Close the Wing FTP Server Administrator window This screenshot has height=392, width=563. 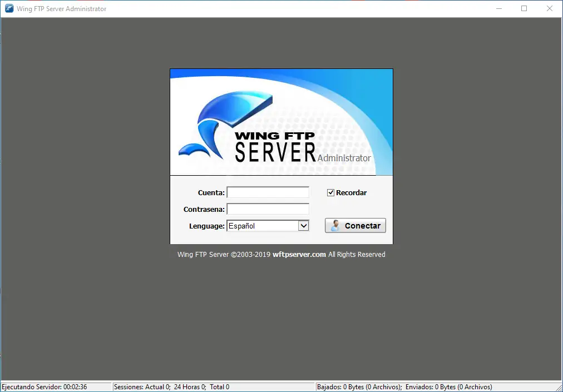point(549,8)
